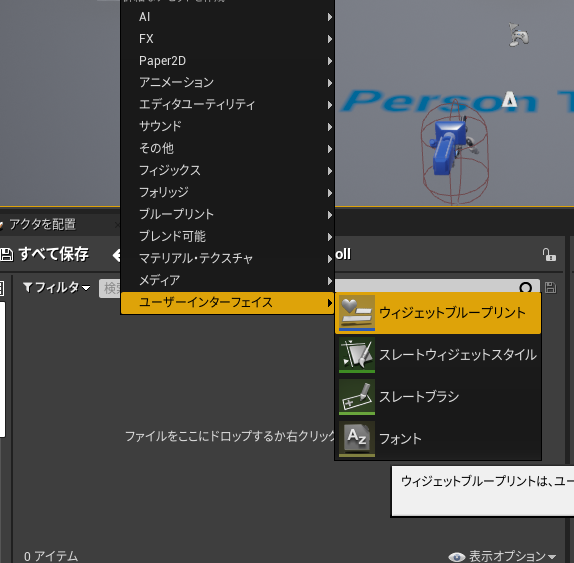Image resolution: width=574 pixels, height=563 pixels.
Task: Open the フィルタ dropdown
Action: coord(57,288)
